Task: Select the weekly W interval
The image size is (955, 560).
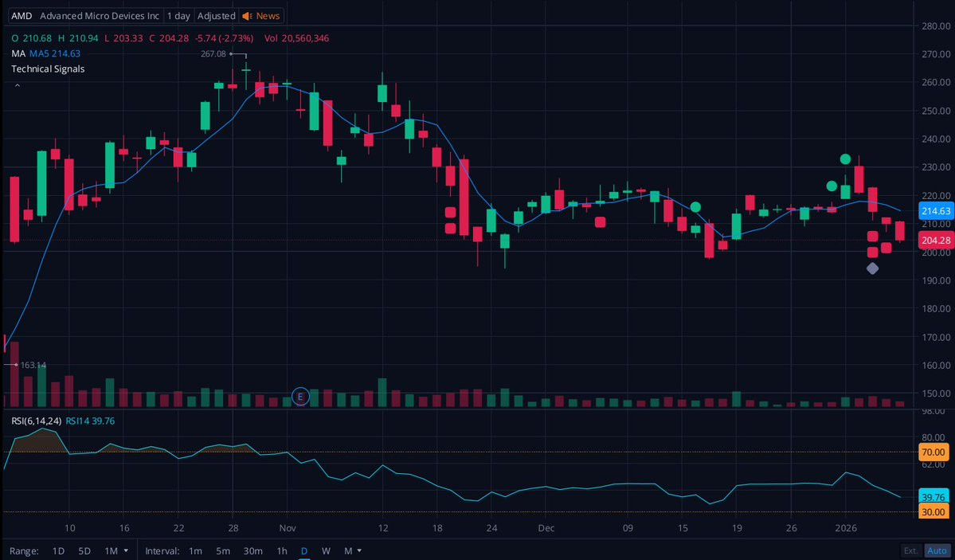Action: 326,551
